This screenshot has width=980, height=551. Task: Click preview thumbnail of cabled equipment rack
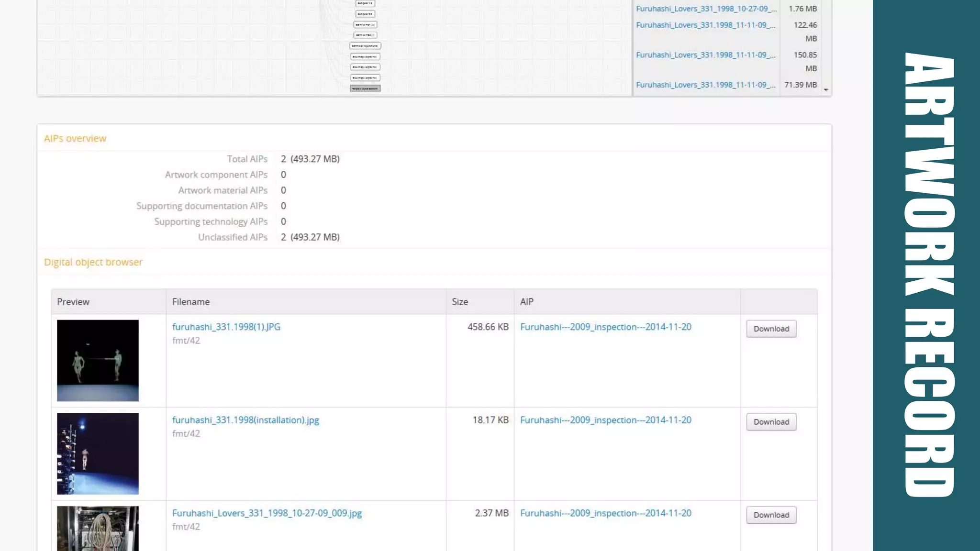[x=98, y=529]
